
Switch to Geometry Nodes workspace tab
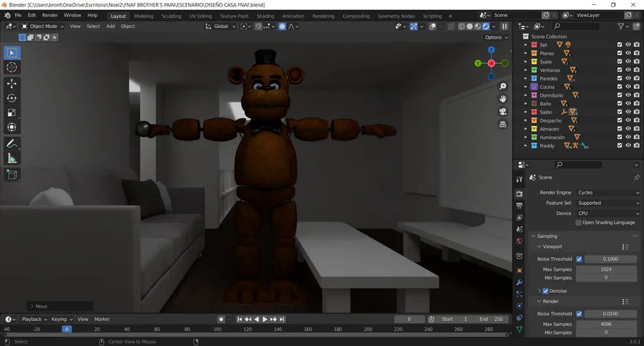pyautogui.click(x=396, y=16)
